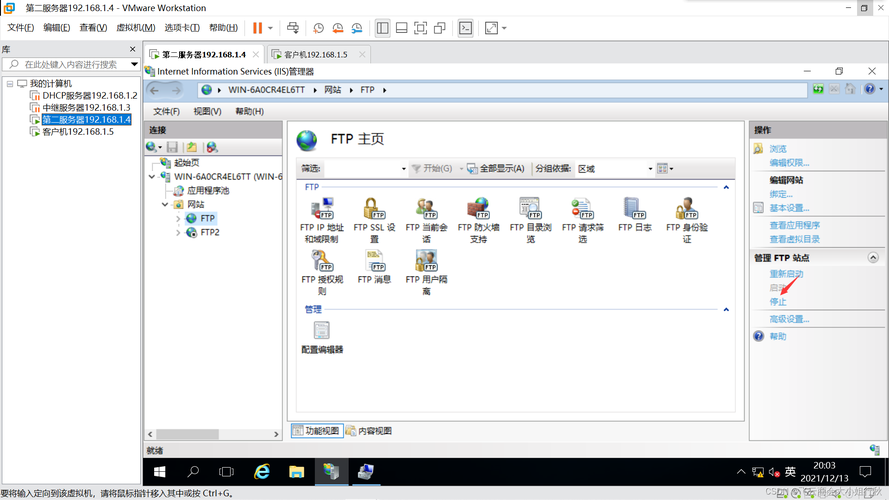
Task: Switch to 功能视图 tab
Action: [316, 431]
